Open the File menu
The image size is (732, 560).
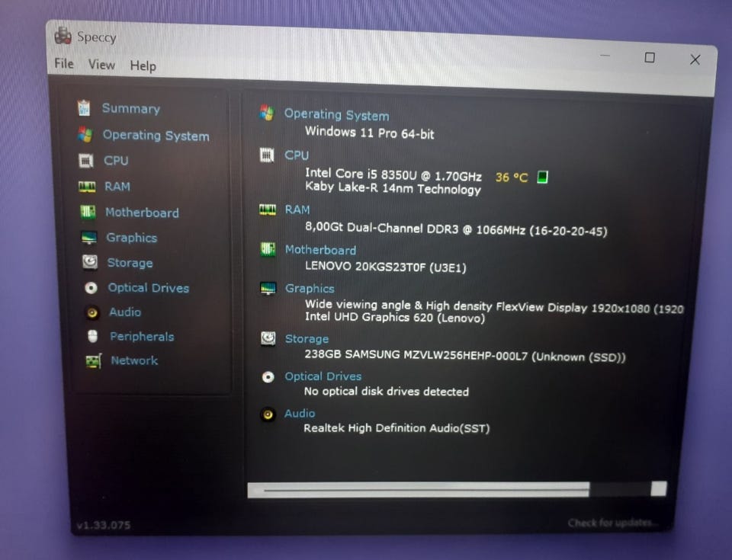coord(64,63)
